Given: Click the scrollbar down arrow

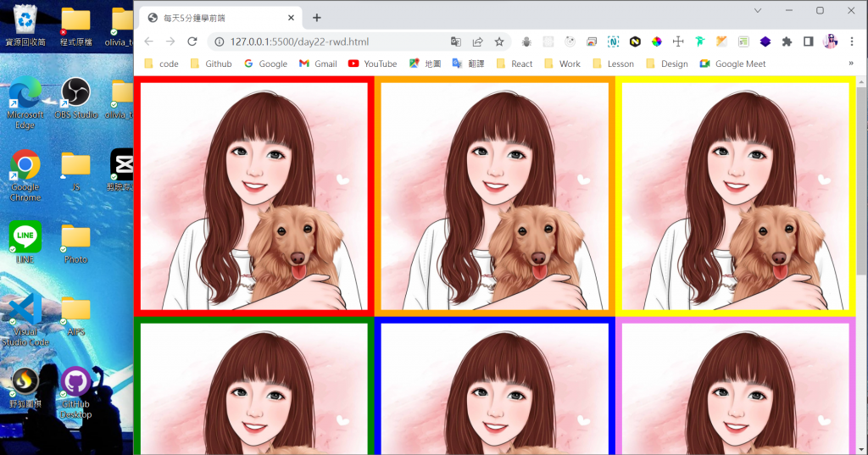Looking at the screenshot, I should click(861, 449).
